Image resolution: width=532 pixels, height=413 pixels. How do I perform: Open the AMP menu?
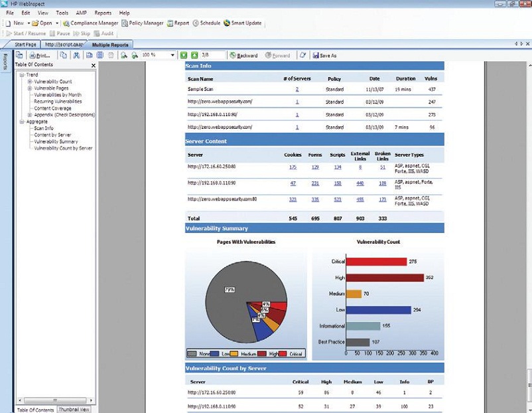click(82, 13)
